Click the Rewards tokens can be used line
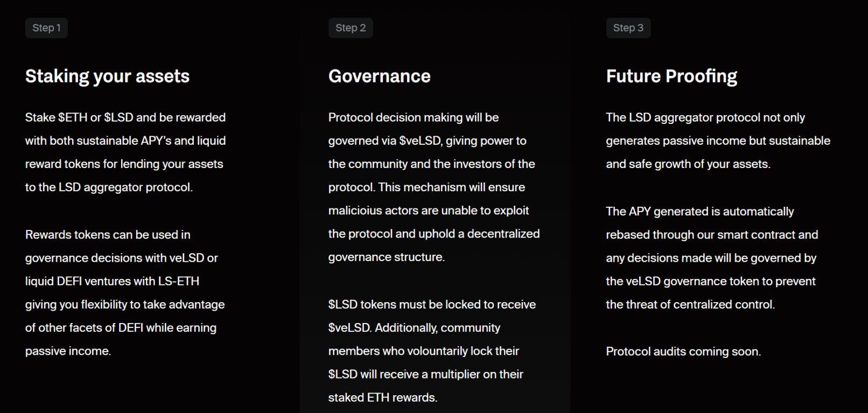Screen dimensions: 868x413 pyautogui.click(x=108, y=235)
